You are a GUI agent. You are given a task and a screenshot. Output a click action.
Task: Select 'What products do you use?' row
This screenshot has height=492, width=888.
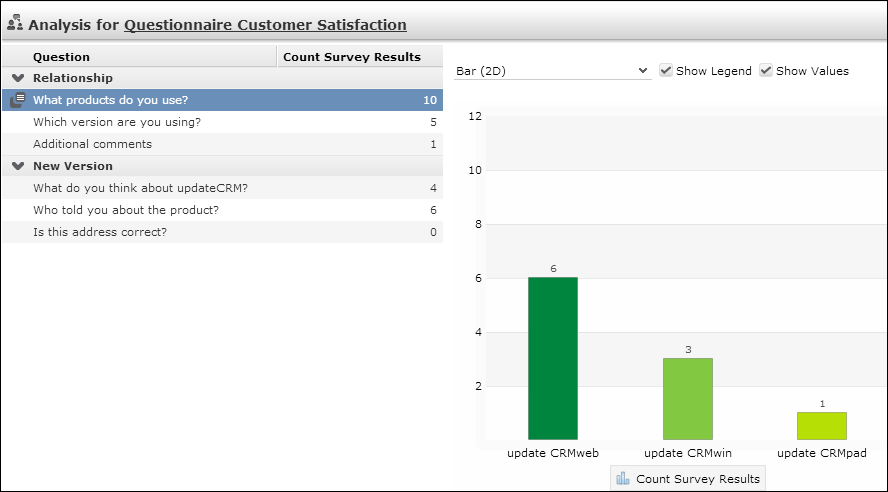click(223, 100)
